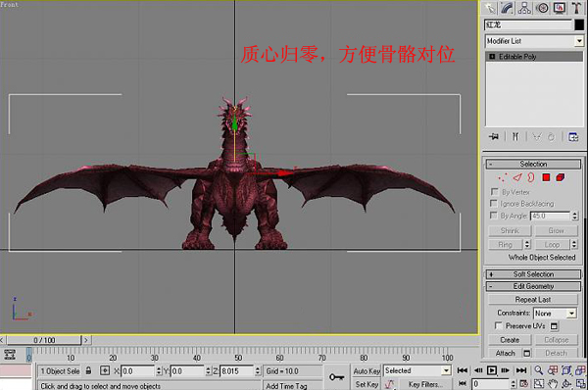Go to end frame
Screen dimensions: 588x390
pos(521,370)
